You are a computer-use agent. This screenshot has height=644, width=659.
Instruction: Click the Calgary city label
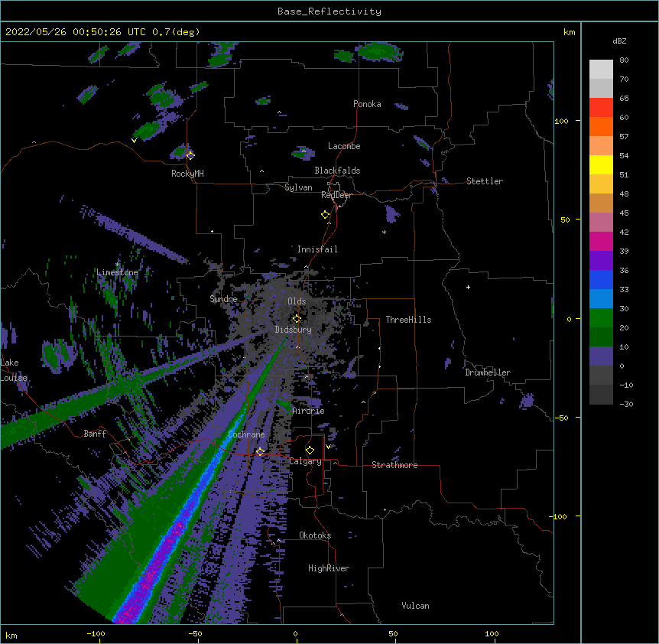306,461
